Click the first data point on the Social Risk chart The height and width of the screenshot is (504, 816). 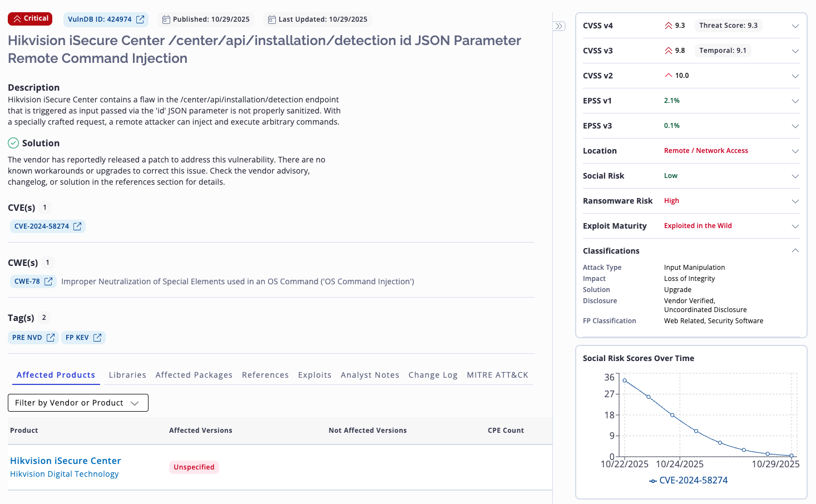pyautogui.click(x=625, y=381)
